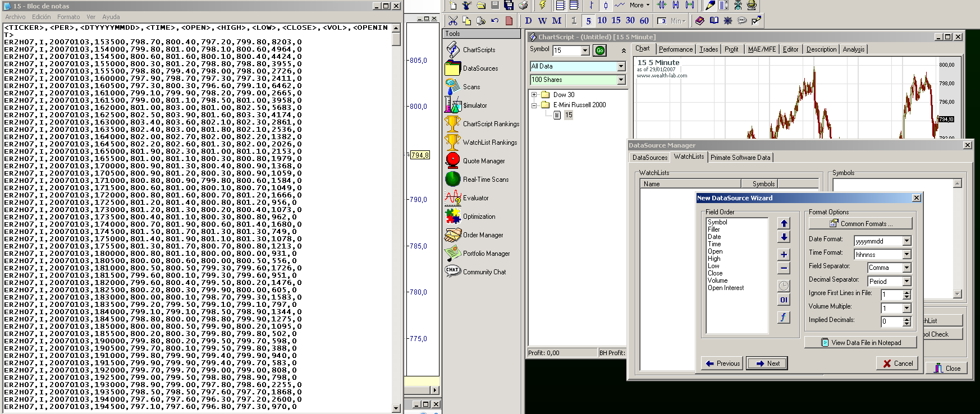Open Real-Time Scans tool
The height and width of the screenshot is (414, 980).
click(x=477, y=180)
